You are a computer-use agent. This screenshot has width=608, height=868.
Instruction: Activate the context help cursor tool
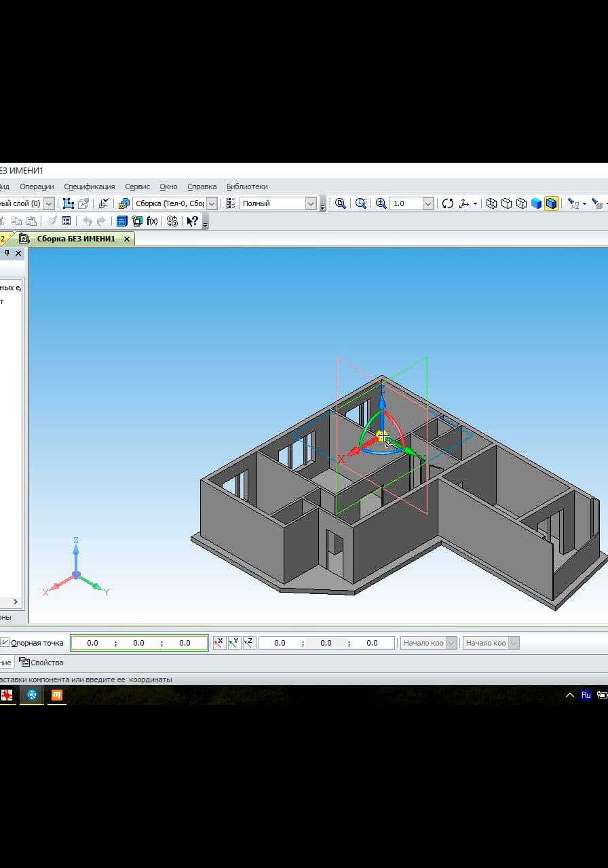point(193,220)
